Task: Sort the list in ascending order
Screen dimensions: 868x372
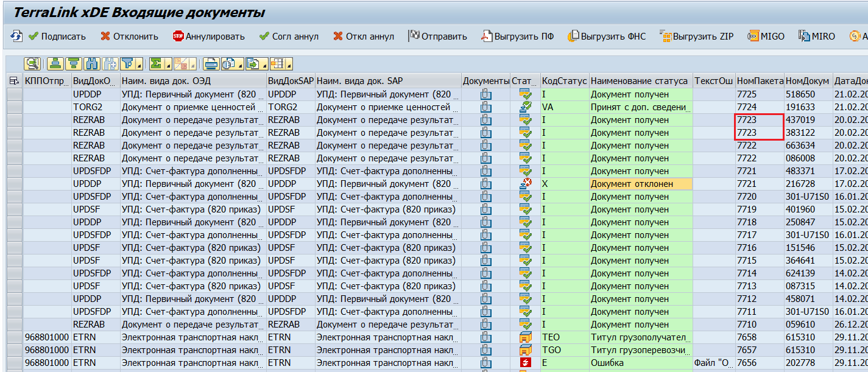Action: click(56, 63)
